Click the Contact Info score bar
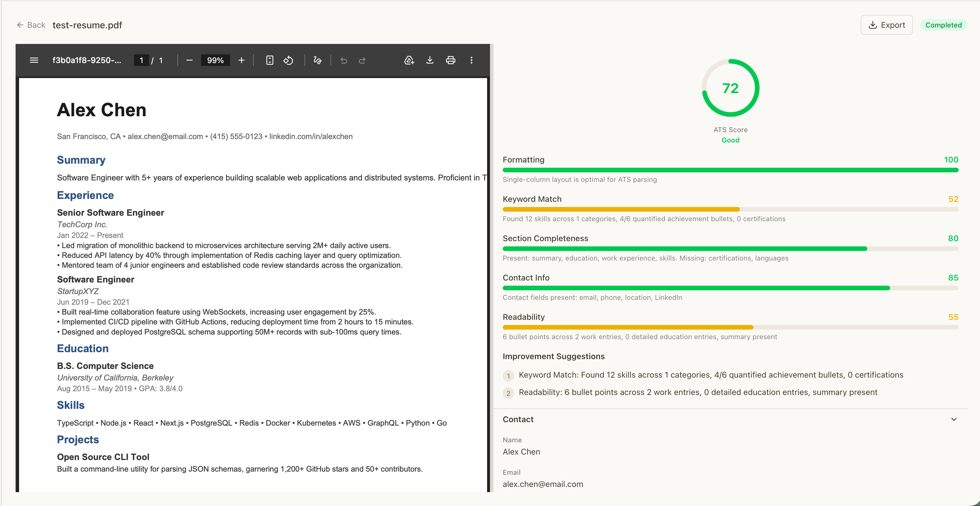The image size is (980, 506). coord(730,288)
